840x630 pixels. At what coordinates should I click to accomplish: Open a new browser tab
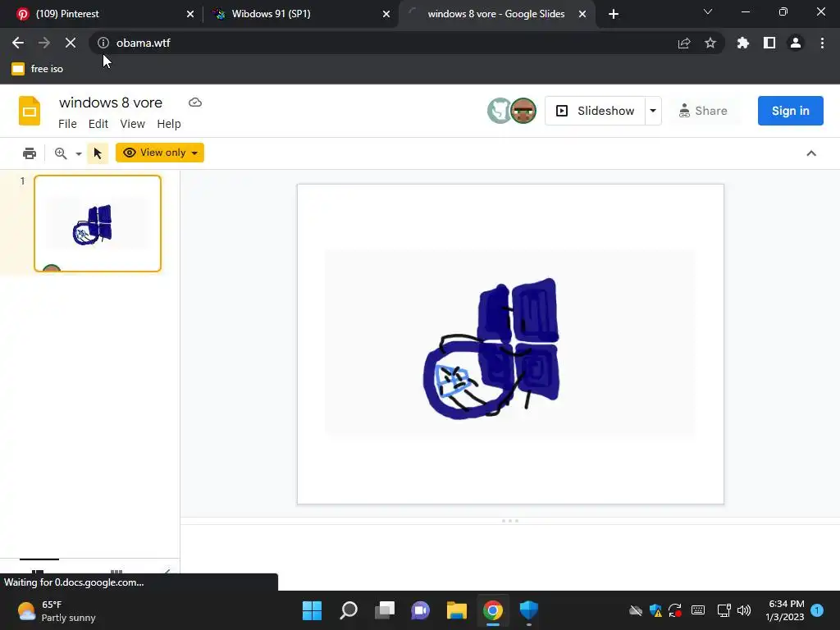point(614,14)
